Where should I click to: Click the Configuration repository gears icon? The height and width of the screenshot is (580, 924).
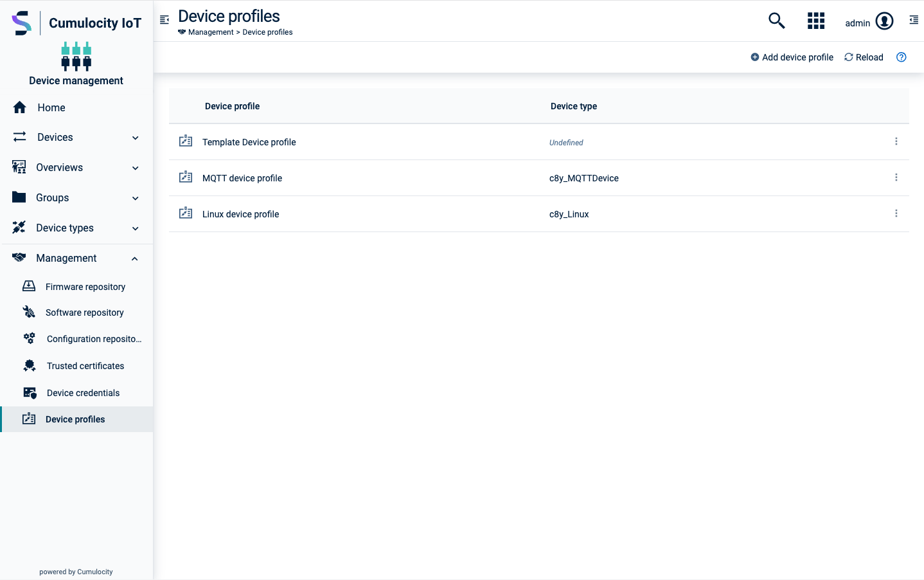click(x=30, y=338)
